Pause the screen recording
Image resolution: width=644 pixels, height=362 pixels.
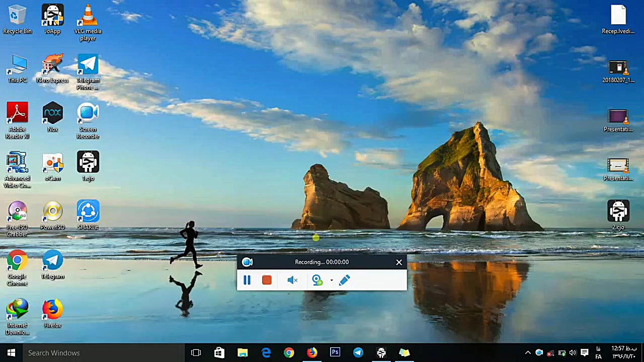pos(247,280)
